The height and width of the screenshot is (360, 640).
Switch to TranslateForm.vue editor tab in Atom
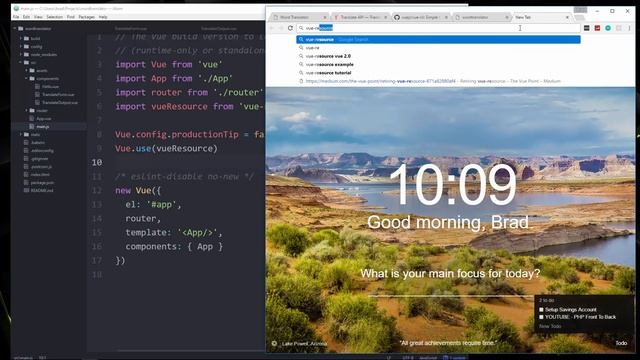(131, 29)
